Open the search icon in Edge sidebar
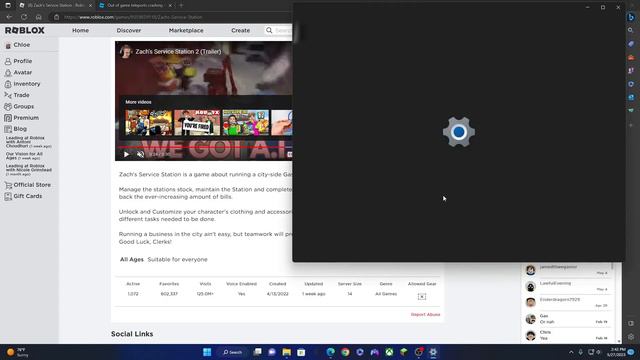Screen dimensions: 640x360 coord(631,30)
